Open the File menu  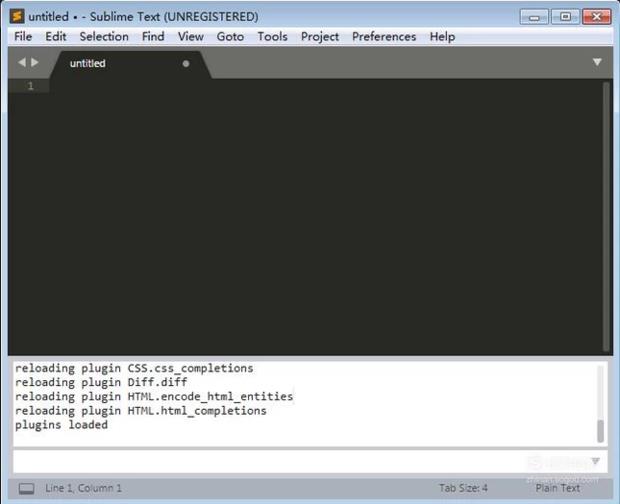click(23, 36)
